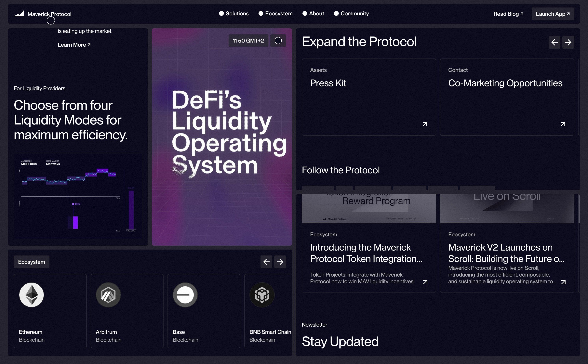Show next Ecosystem chains

(280, 262)
